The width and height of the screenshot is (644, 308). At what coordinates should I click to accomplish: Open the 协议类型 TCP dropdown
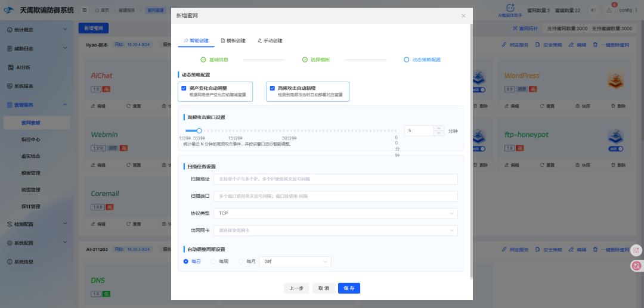(x=335, y=213)
